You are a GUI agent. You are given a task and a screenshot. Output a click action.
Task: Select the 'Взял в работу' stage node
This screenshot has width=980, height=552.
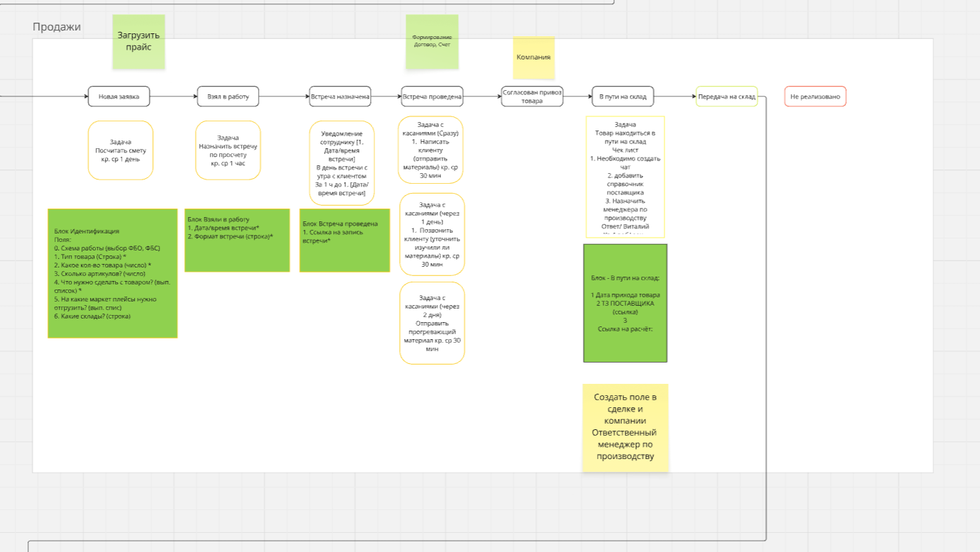[x=228, y=96]
